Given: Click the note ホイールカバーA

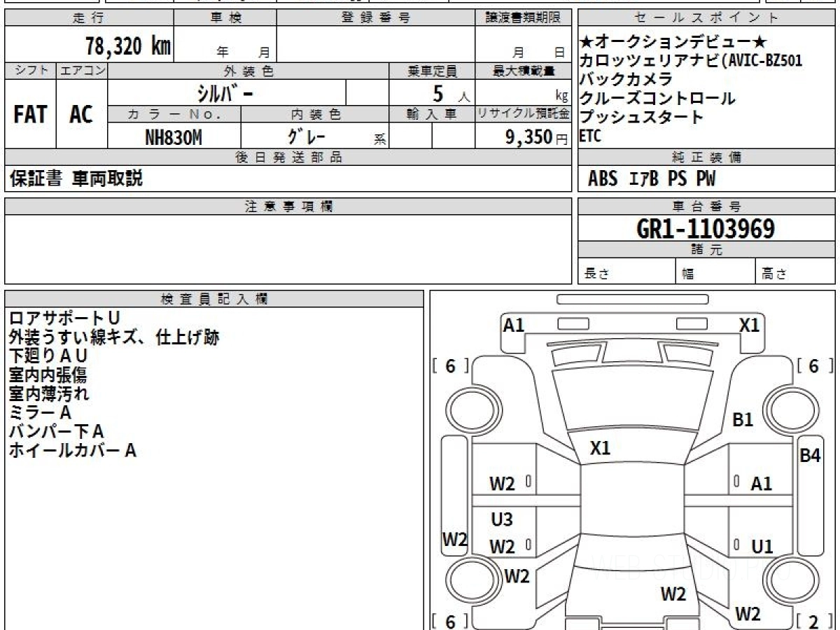Looking at the screenshot, I should coord(72,450).
